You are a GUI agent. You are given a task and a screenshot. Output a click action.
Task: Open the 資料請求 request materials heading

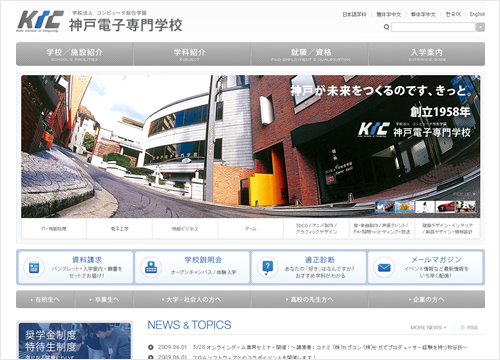[x=87, y=260]
